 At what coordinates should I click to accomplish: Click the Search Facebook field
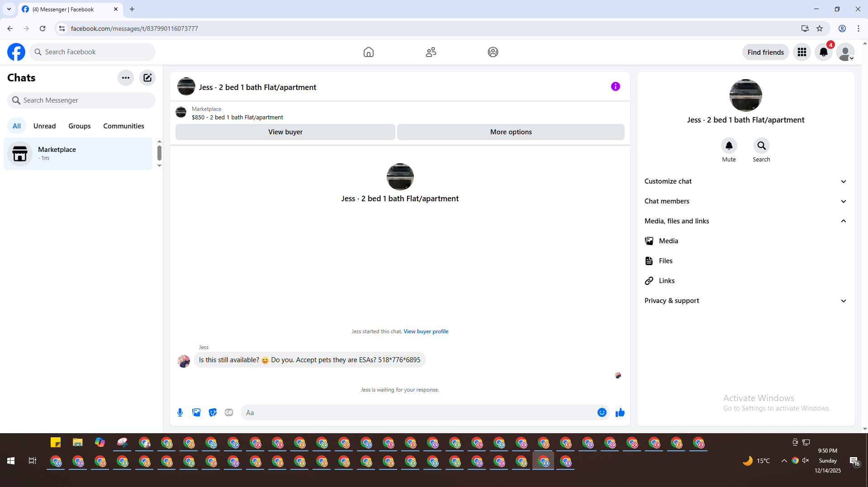click(x=92, y=52)
